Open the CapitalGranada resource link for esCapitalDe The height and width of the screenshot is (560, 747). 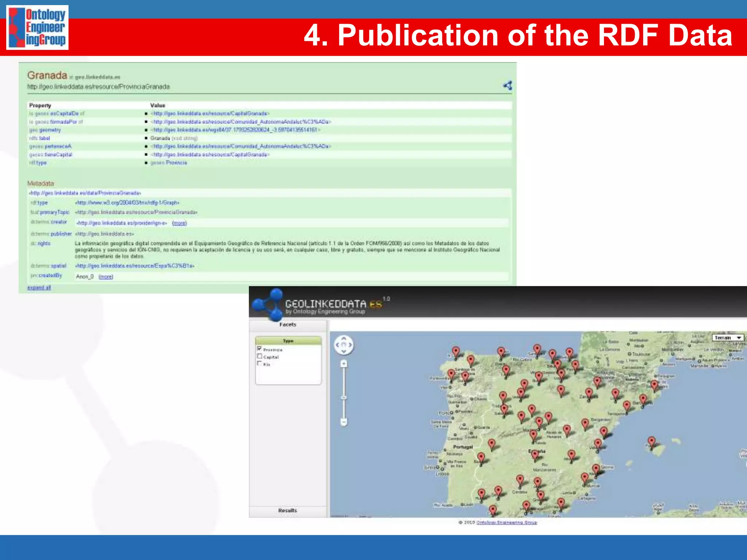[210, 113]
